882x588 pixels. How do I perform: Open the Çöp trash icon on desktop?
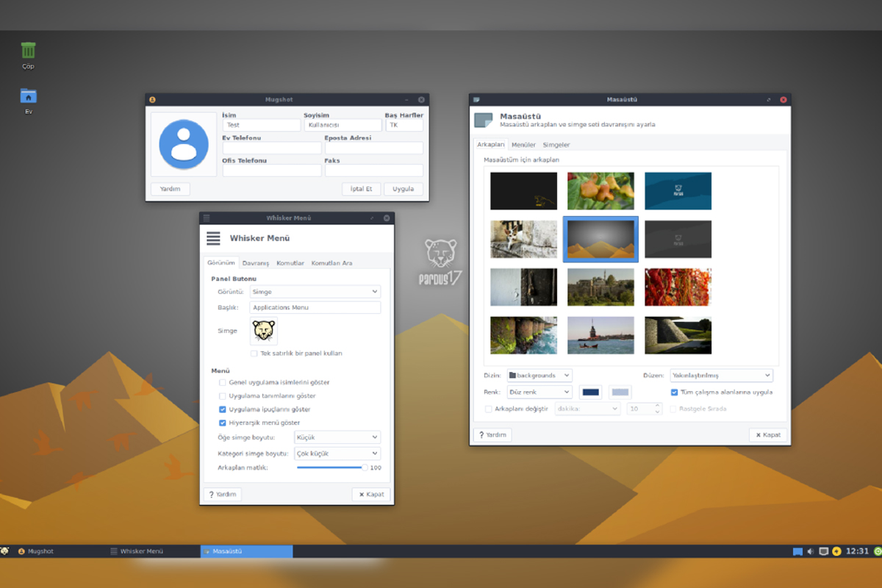28,51
